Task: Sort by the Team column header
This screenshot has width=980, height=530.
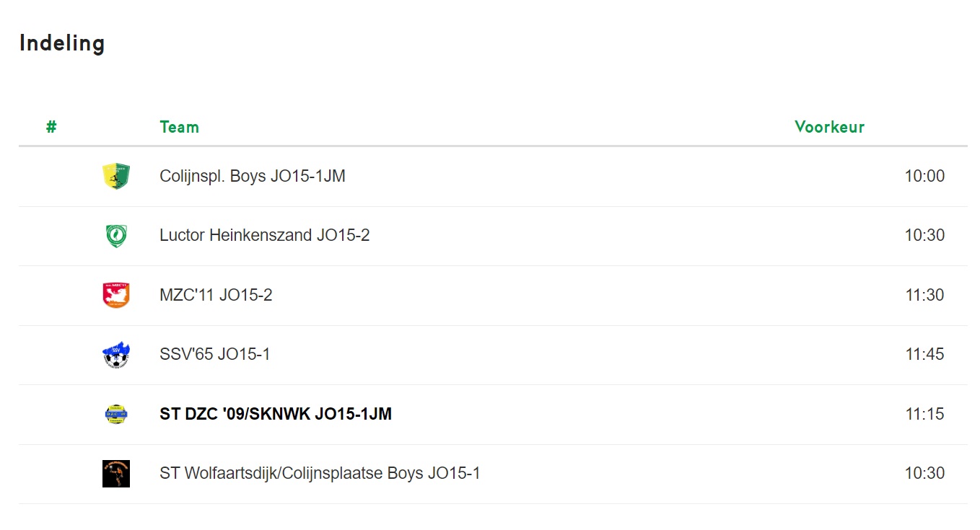Action: (179, 128)
